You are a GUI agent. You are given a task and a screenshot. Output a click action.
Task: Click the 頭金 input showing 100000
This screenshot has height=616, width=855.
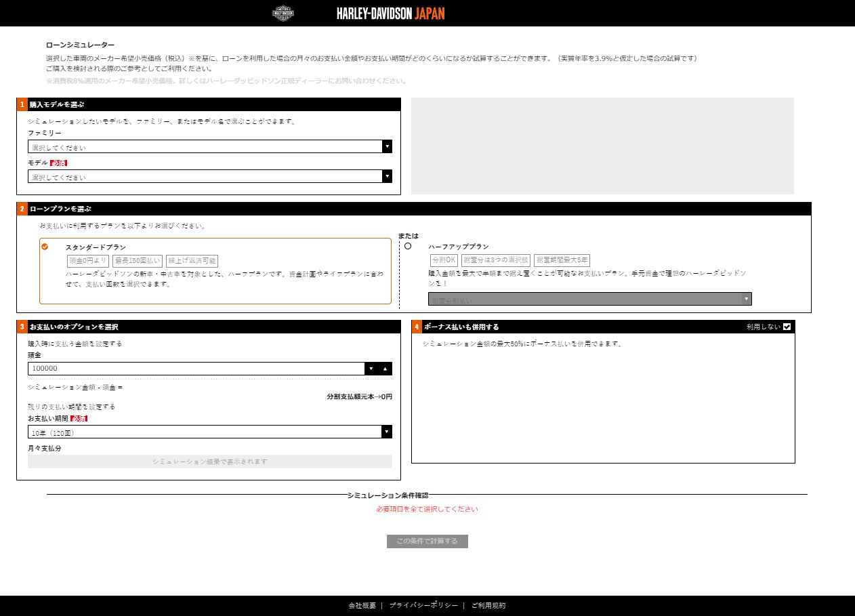click(196, 369)
